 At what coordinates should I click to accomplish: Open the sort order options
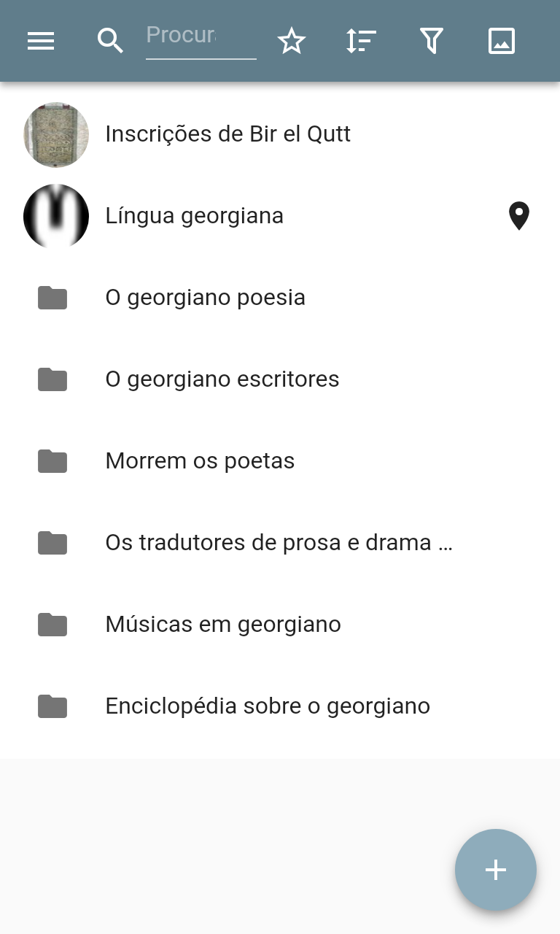click(x=361, y=42)
